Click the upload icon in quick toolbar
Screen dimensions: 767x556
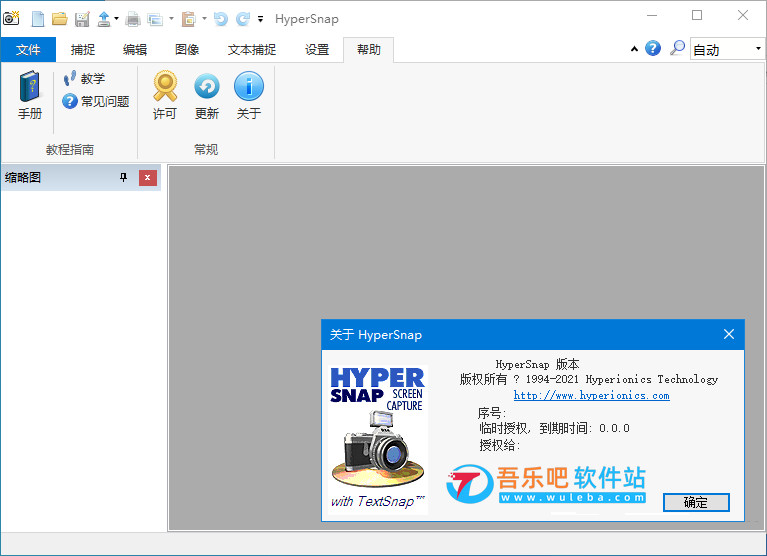click(104, 19)
